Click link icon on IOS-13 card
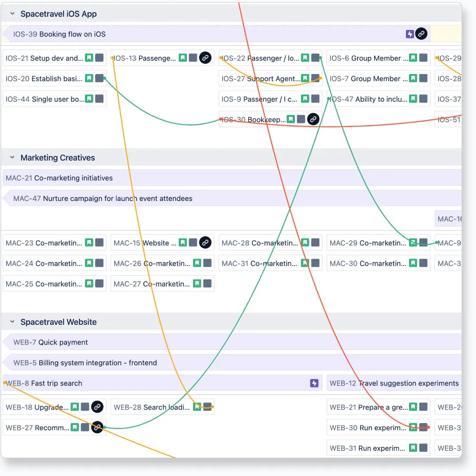 [x=205, y=58]
